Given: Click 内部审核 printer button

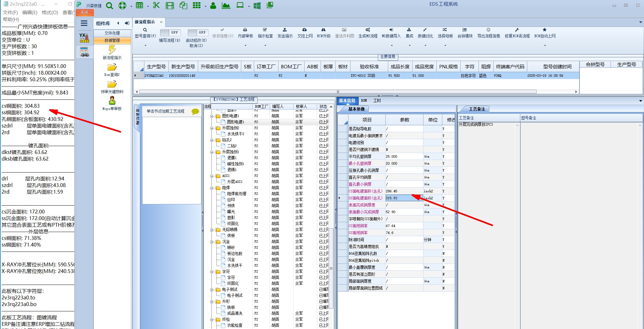Looking at the screenshot, I should pos(245,33).
